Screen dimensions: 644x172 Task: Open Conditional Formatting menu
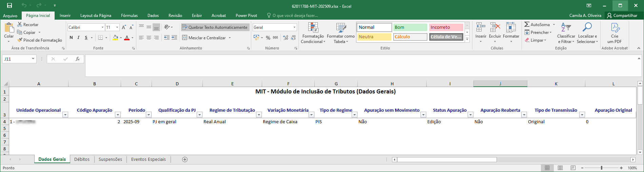313,33
